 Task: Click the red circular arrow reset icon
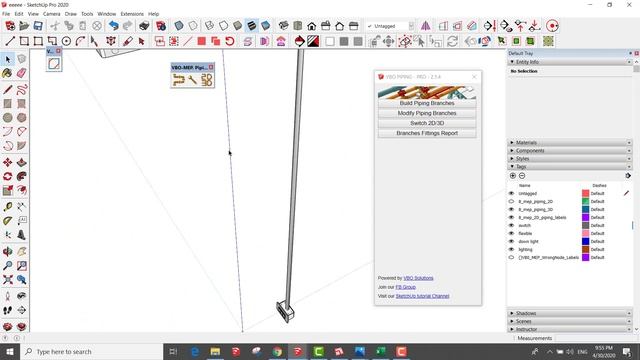pos(230,41)
